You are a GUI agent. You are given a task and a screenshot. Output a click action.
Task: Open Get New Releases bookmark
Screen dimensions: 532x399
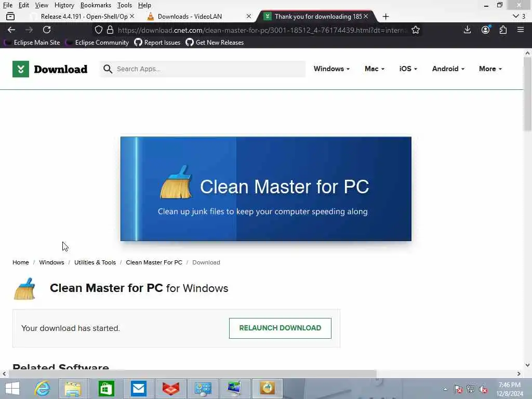click(x=215, y=43)
